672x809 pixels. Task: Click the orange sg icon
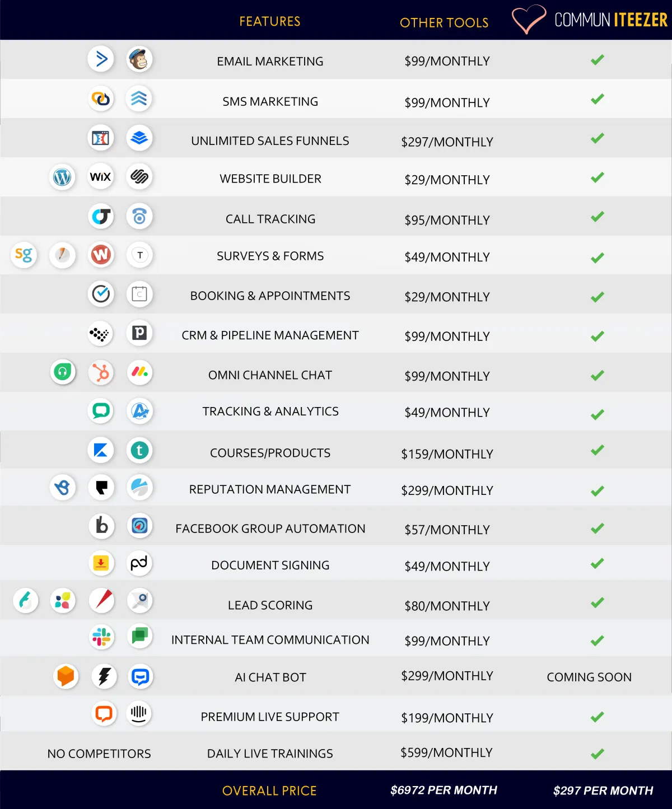point(24,255)
